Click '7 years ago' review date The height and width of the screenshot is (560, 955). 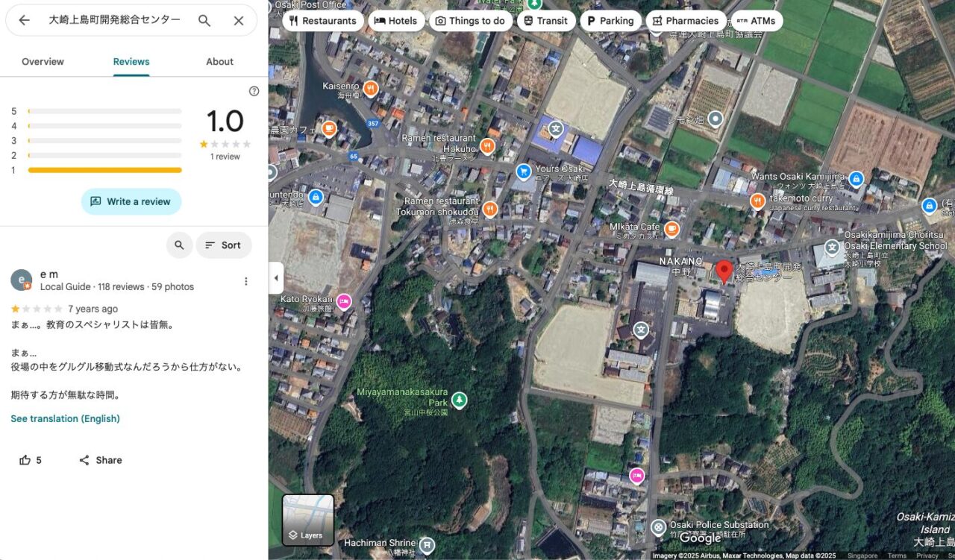pos(93,309)
